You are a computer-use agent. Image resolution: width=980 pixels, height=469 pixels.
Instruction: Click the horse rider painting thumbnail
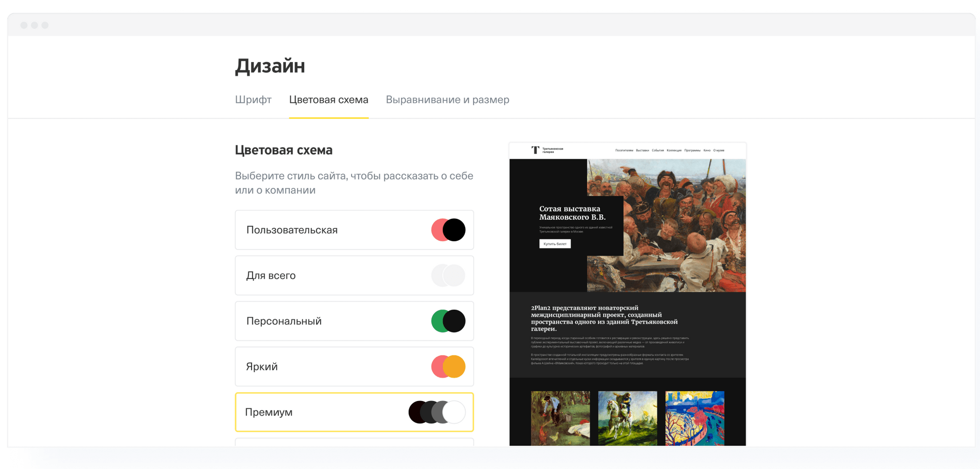628,418
